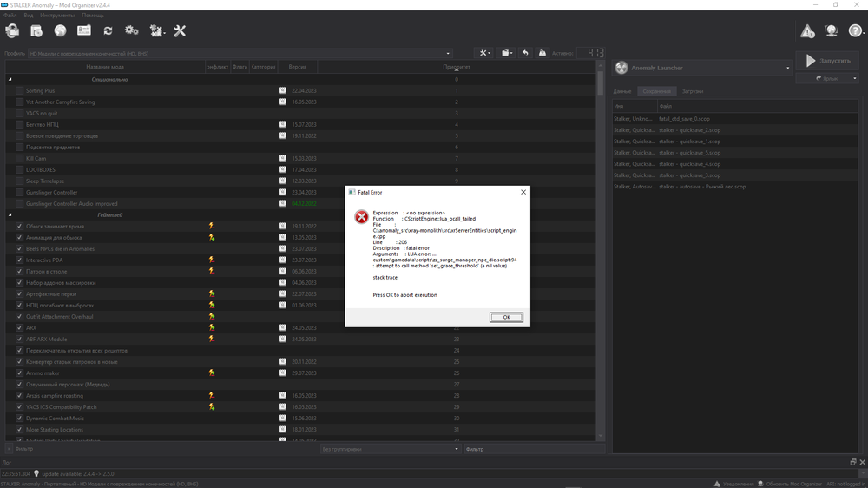
Task: Open the Помощь menu
Action: coord(93,16)
